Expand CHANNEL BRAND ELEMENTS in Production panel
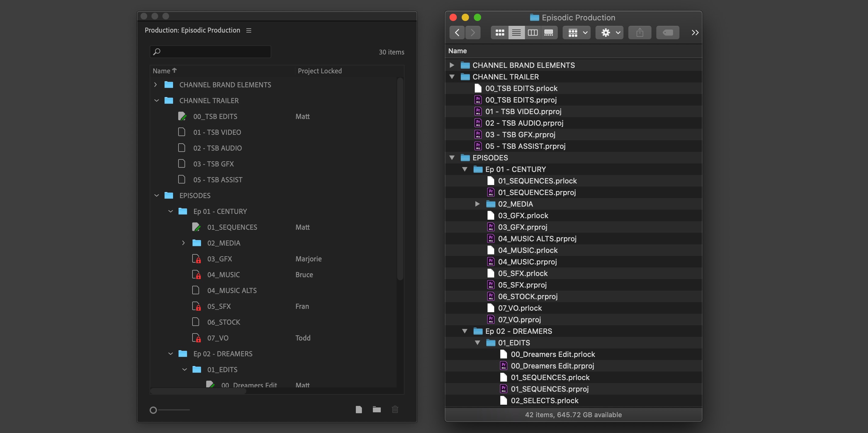This screenshot has width=868, height=433. 155,85
